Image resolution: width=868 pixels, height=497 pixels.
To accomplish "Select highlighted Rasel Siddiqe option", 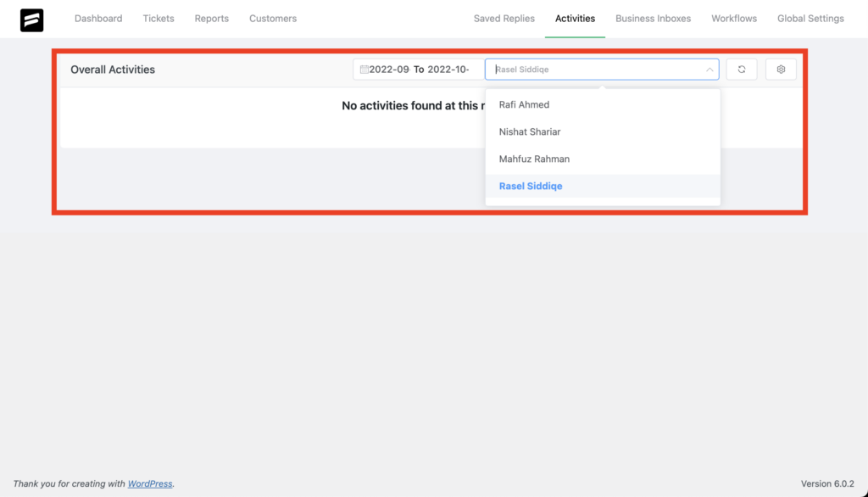I will [603, 187].
